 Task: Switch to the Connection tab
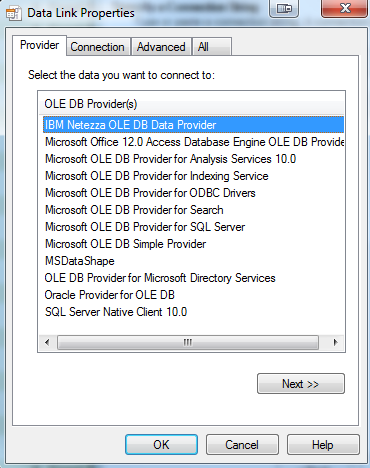97,47
